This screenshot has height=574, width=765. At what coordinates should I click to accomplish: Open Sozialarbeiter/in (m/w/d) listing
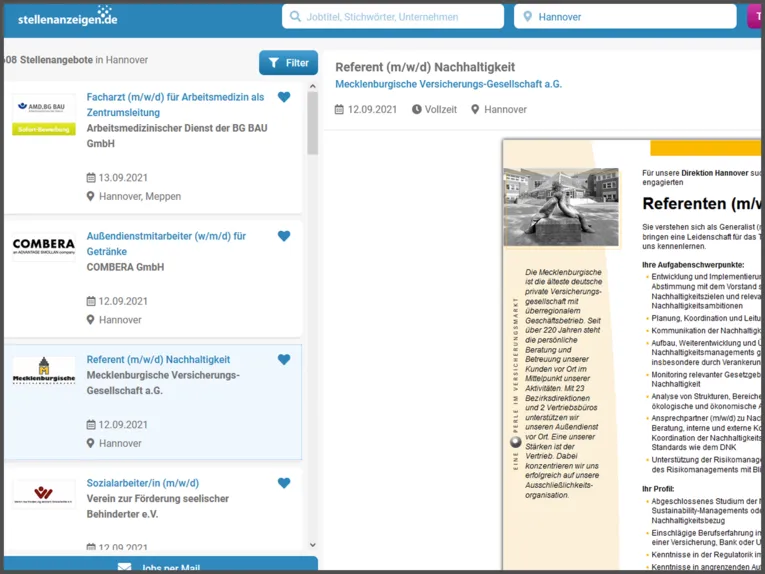point(142,483)
